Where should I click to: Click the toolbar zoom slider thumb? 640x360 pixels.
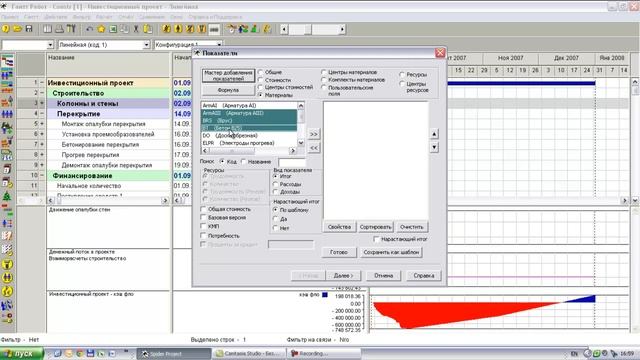[307, 29]
